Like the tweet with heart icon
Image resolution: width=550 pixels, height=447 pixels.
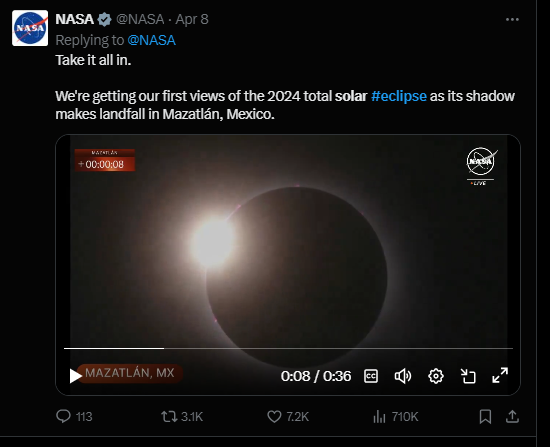click(x=274, y=416)
